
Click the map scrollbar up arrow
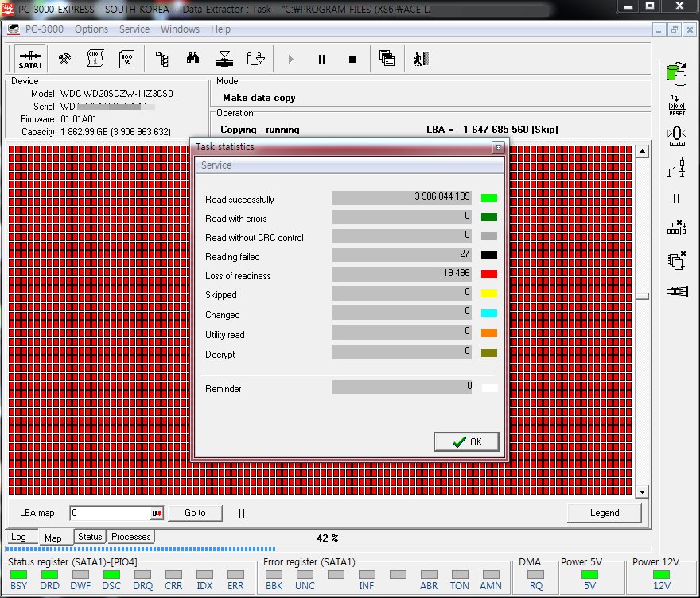point(642,152)
